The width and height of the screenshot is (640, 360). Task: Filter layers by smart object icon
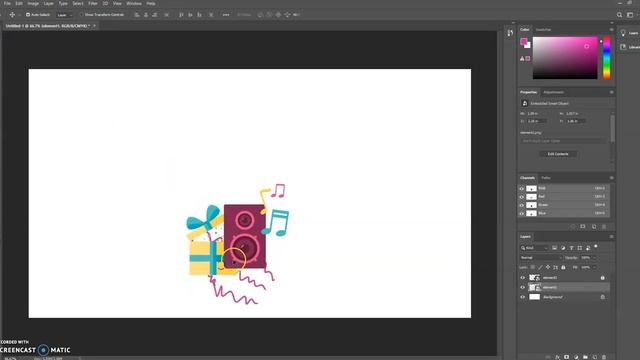coord(588,248)
